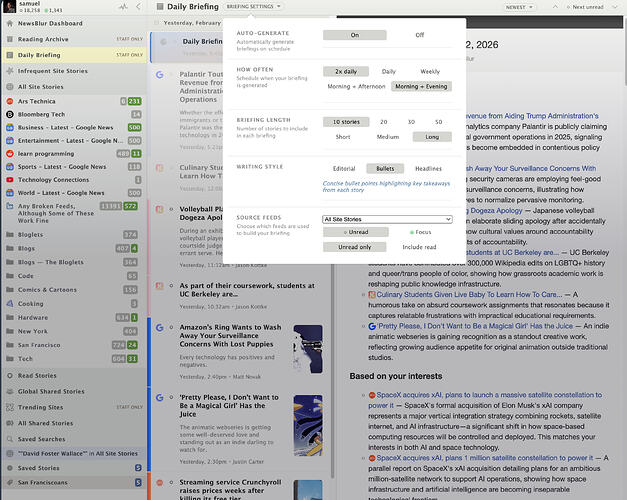The image size is (627, 500).
Task: Open World - Latest - Google News feed
Action: [74, 193]
